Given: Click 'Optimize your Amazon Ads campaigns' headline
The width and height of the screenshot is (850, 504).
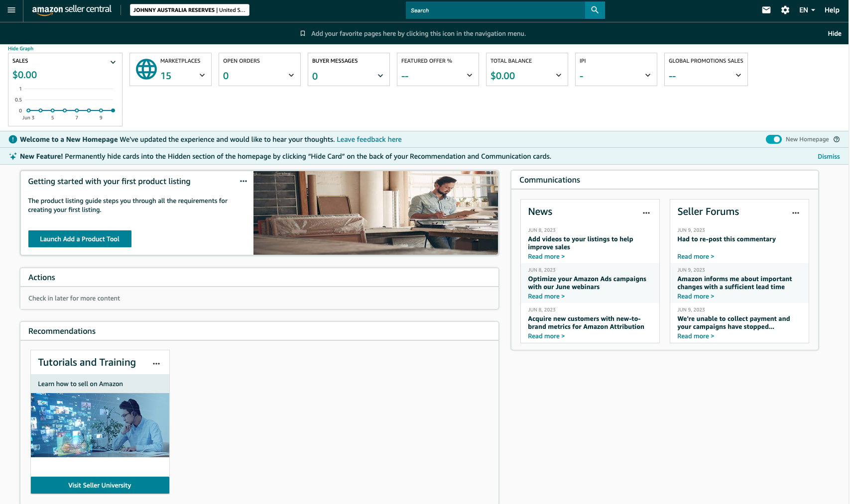Looking at the screenshot, I should coord(587,283).
